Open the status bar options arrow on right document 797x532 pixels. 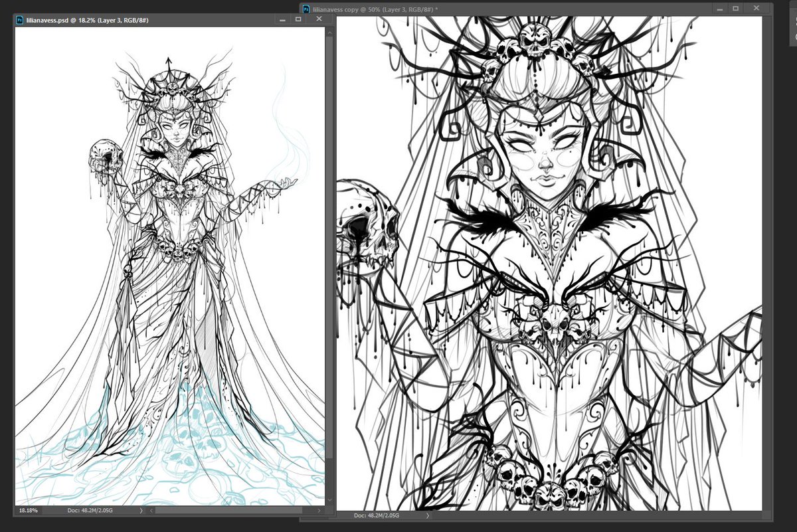tap(427, 515)
